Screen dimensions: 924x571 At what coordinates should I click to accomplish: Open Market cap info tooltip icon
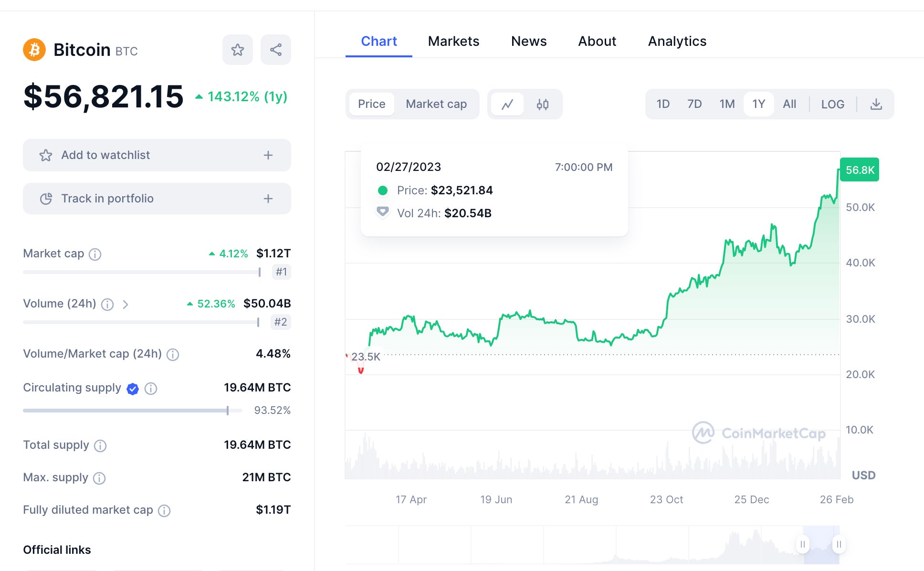[95, 254]
